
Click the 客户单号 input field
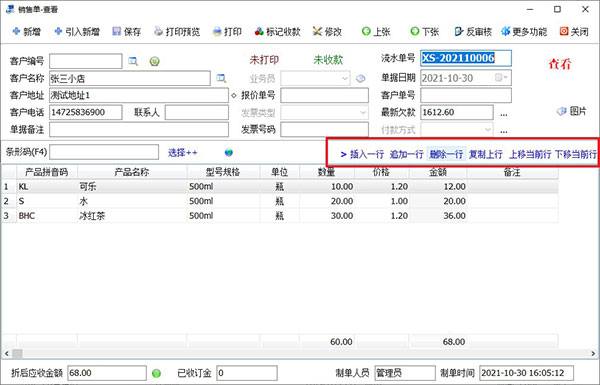[466, 95]
